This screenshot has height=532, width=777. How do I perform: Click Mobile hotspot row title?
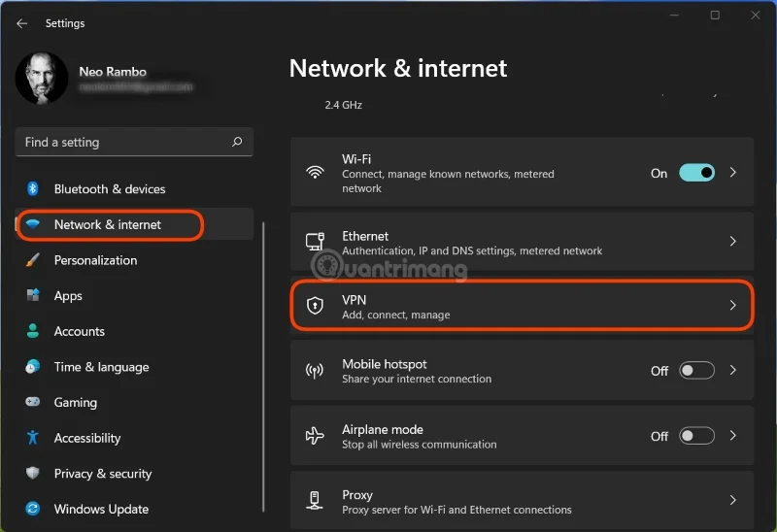(x=384, y=364)
